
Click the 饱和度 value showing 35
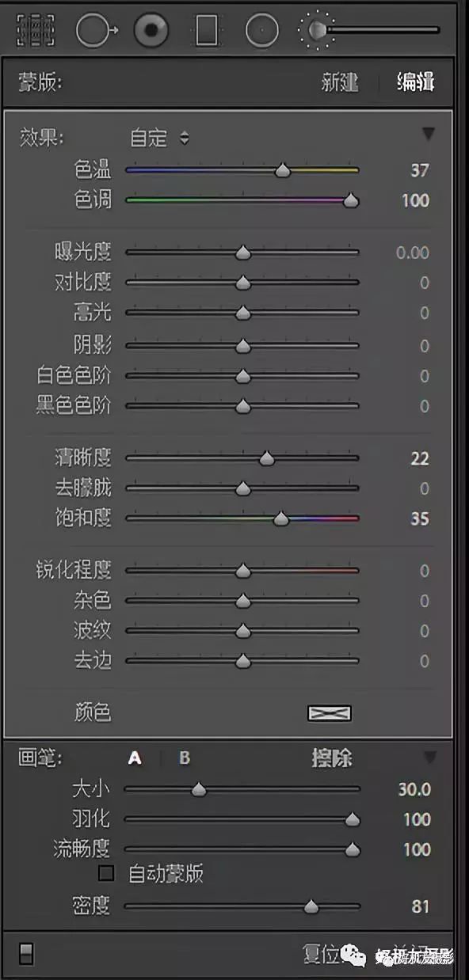[419, 518]
